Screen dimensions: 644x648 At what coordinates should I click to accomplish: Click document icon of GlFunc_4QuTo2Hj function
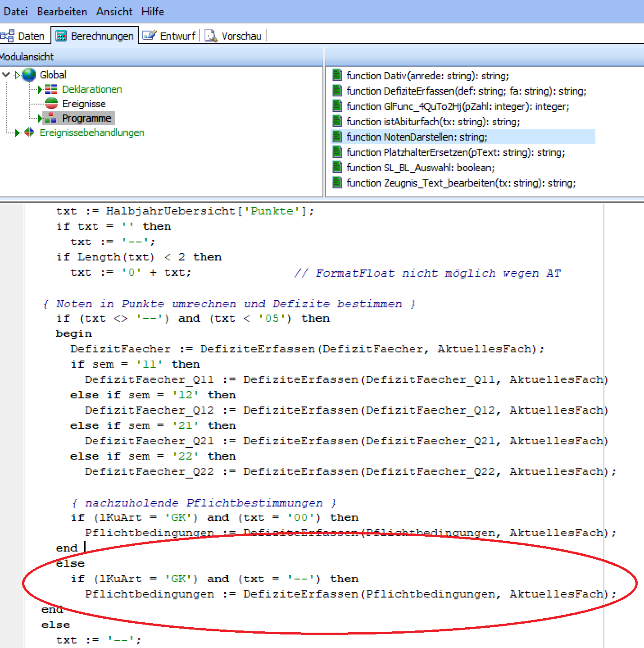(x=337, y=106)
